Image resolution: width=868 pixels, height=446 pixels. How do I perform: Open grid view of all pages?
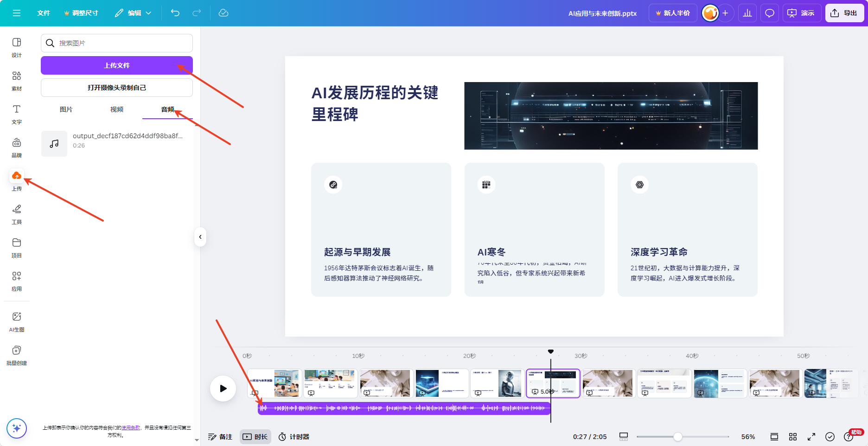pyautogui.click(x=793, y=436)
